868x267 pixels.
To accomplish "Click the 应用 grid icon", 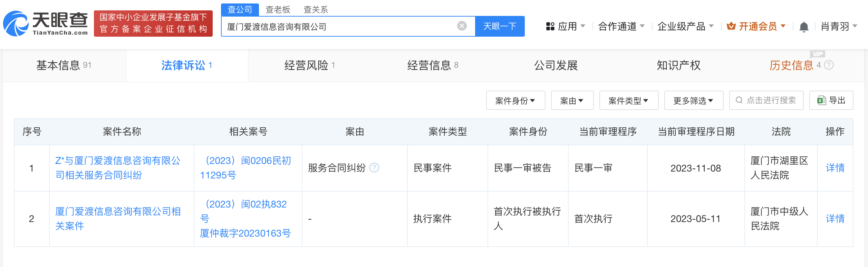I will (550, 26).
